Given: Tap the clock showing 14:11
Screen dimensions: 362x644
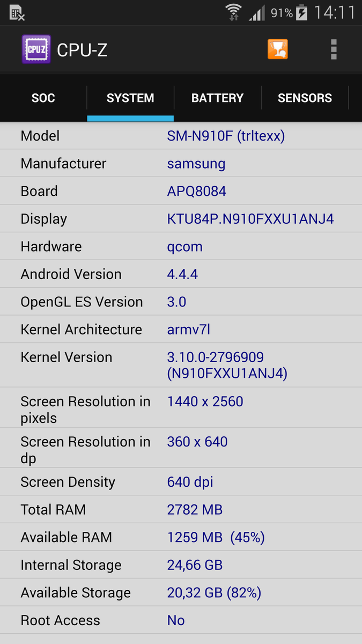Looking at the screenshot, I should coord(335,12).
